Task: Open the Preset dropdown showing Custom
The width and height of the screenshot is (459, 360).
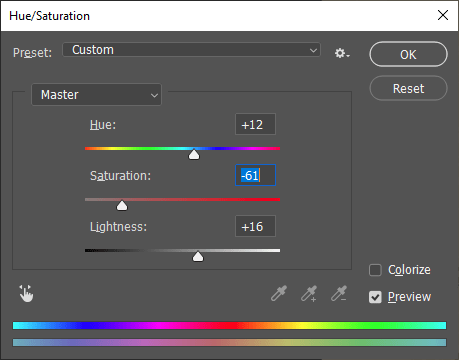Action: point(191,50)
